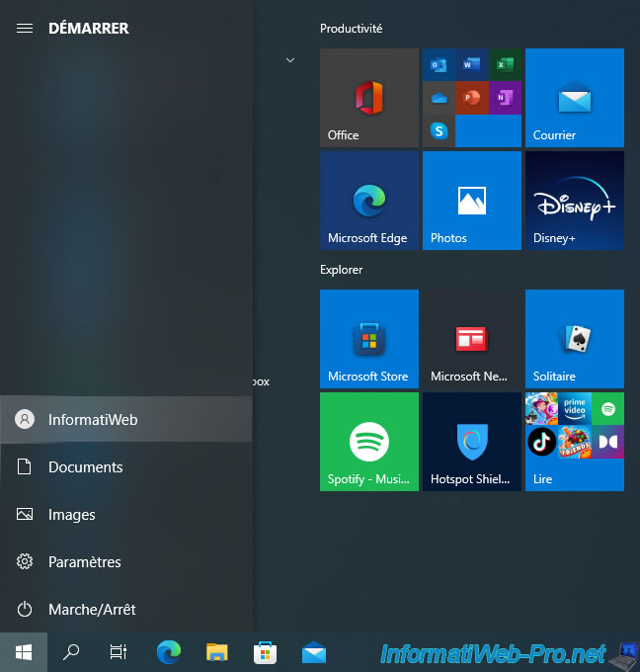Open Skype in the Office folder tile
Viewport: 640px width, 672px height.
click(x=439, y=131)
